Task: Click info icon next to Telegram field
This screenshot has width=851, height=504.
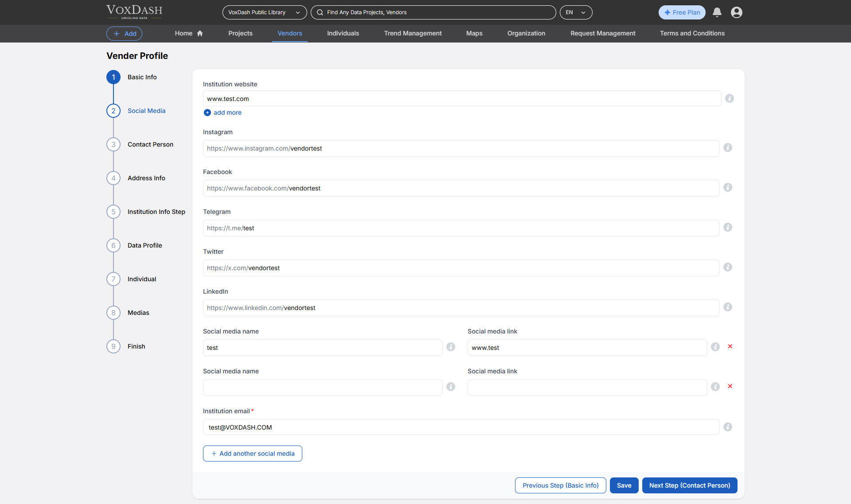Action: [x=727, y=227]
